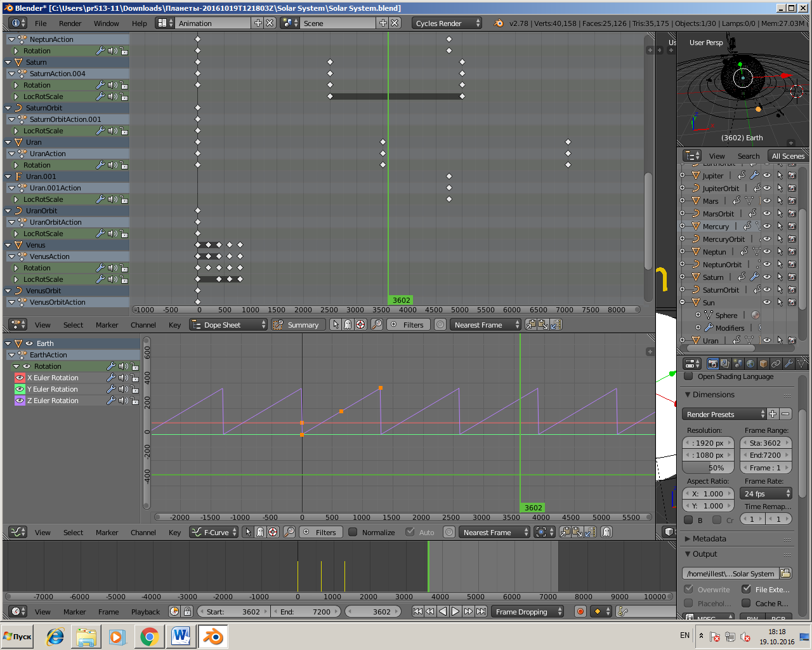Click the Dope Sheet copy keyframes icon
The image size is (812, 650).
[531, 324]
